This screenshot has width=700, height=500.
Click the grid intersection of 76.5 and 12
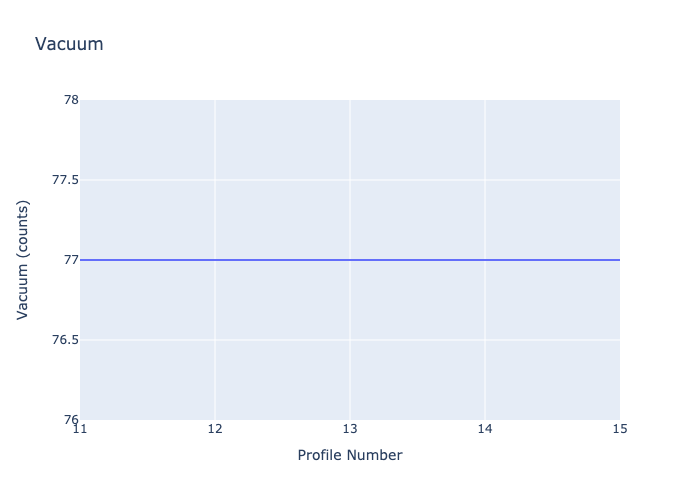point(215,340)
